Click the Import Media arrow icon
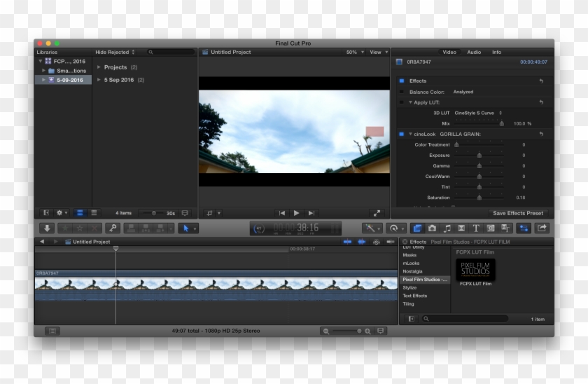588x384 pixels. point(48,228)
